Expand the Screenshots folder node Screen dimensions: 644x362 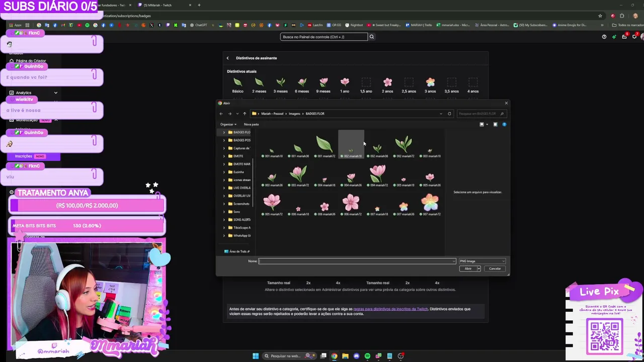point(224,204)
